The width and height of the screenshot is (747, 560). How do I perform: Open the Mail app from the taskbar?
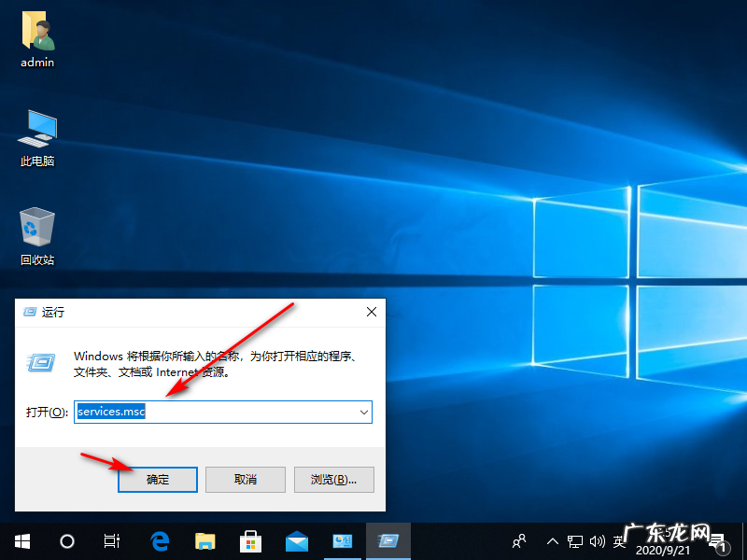[296, 541]
